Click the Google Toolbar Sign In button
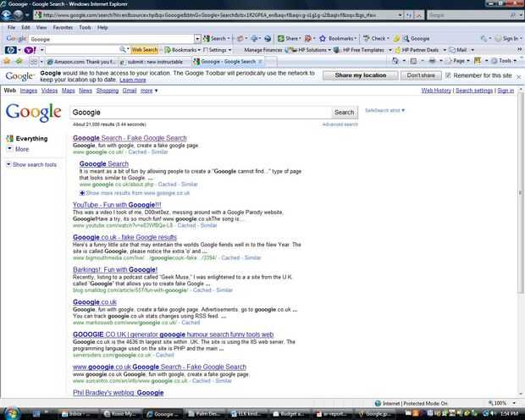The width and height of the screenshot is (525, 420). tap(508, 38)
